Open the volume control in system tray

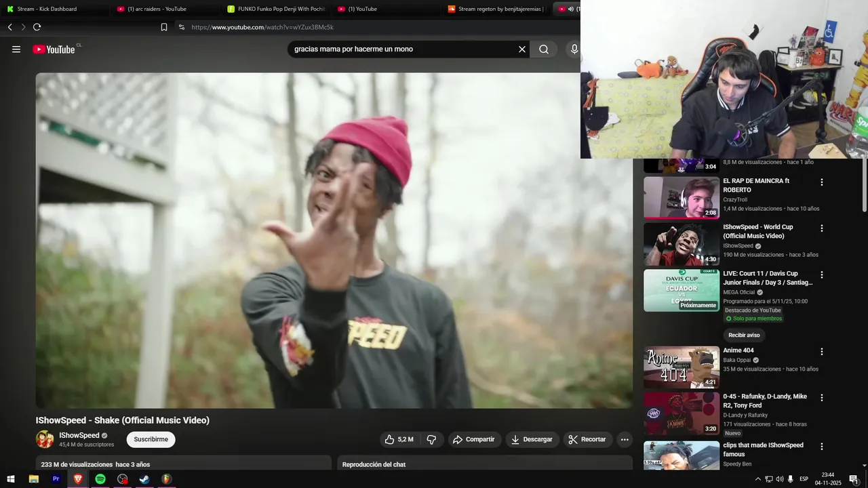pos(779,479)
